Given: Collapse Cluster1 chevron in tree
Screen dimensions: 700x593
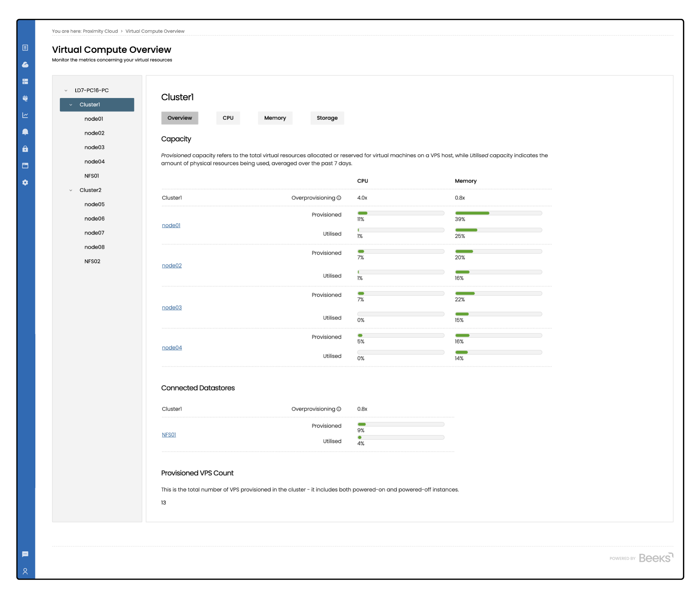Looking at the screenshot, I should 71,105.
